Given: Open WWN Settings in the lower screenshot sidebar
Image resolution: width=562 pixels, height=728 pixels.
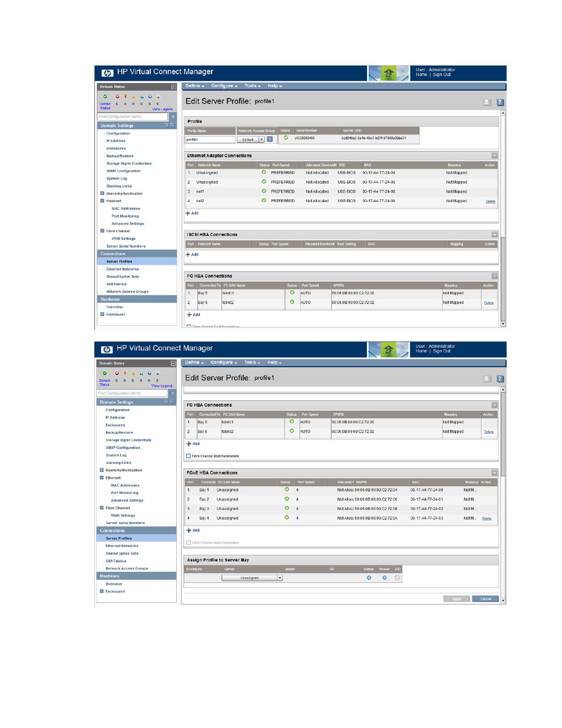Looking at the screenshot, I should (123, 515).
